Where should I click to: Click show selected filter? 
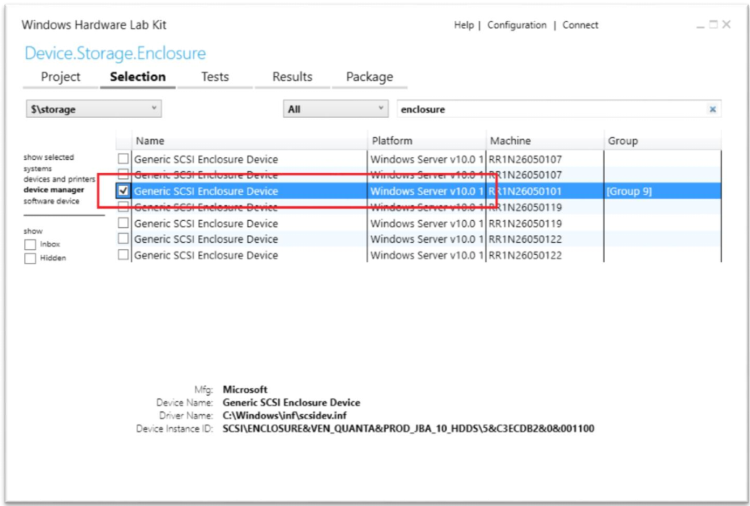point(49,157)
